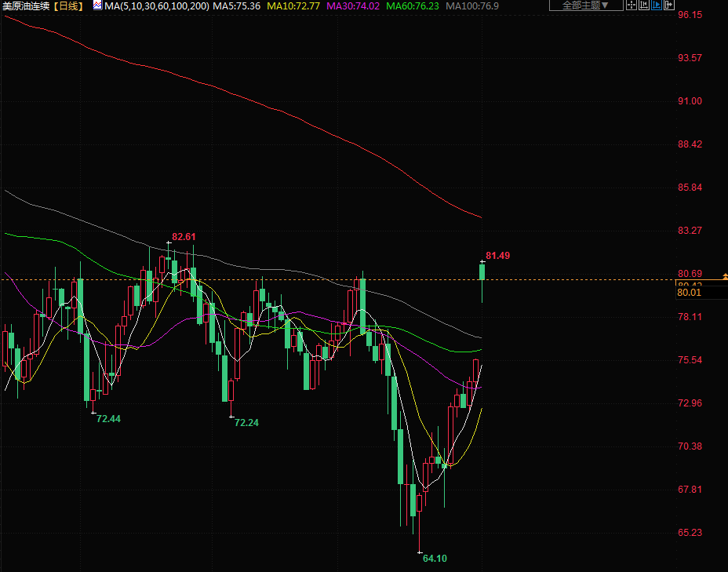
Task: Open the 全部主题 dropdown
Action: click(586, 5)
